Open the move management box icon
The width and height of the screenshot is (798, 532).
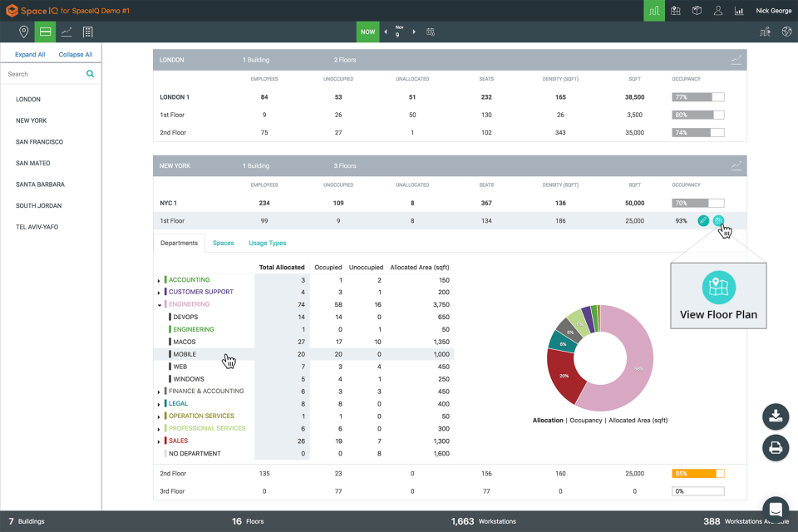point(696,10)
